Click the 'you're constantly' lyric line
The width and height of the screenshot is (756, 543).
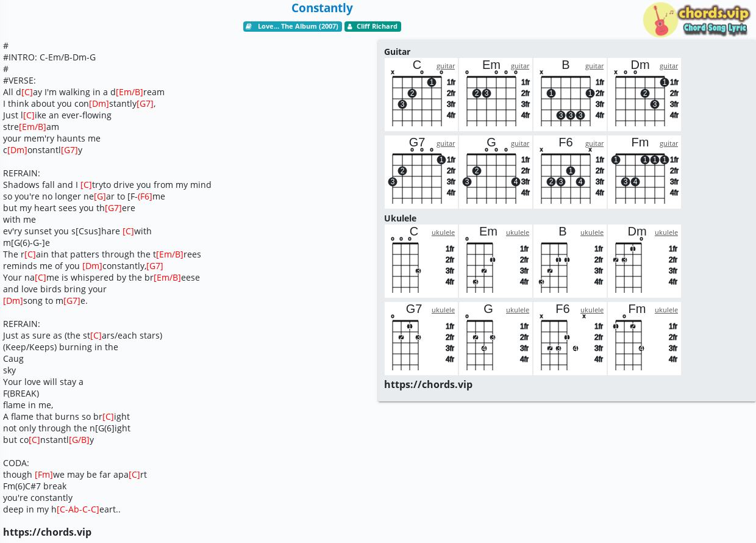tap(38, 498)
